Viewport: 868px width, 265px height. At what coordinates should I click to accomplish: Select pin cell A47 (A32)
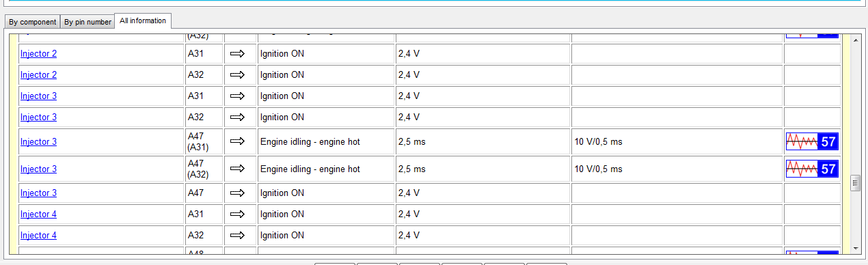[204, 169]
